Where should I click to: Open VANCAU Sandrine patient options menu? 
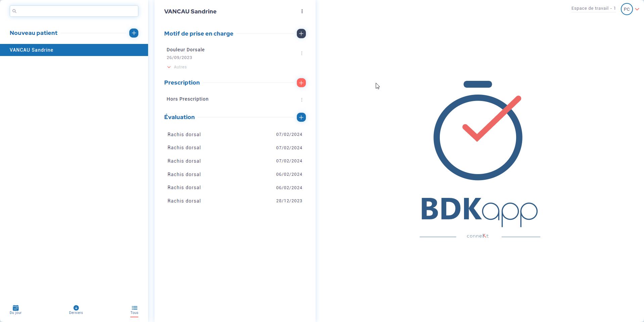[x=302, y=11]
